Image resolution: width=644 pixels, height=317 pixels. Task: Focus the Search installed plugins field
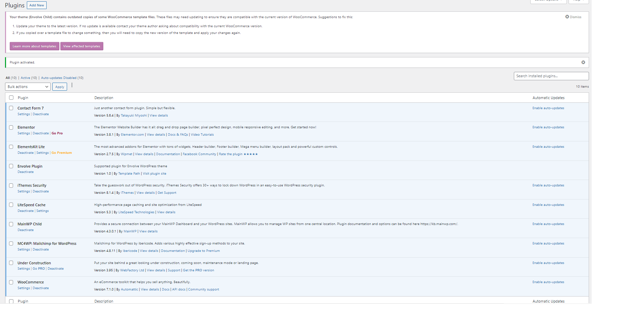551,76
